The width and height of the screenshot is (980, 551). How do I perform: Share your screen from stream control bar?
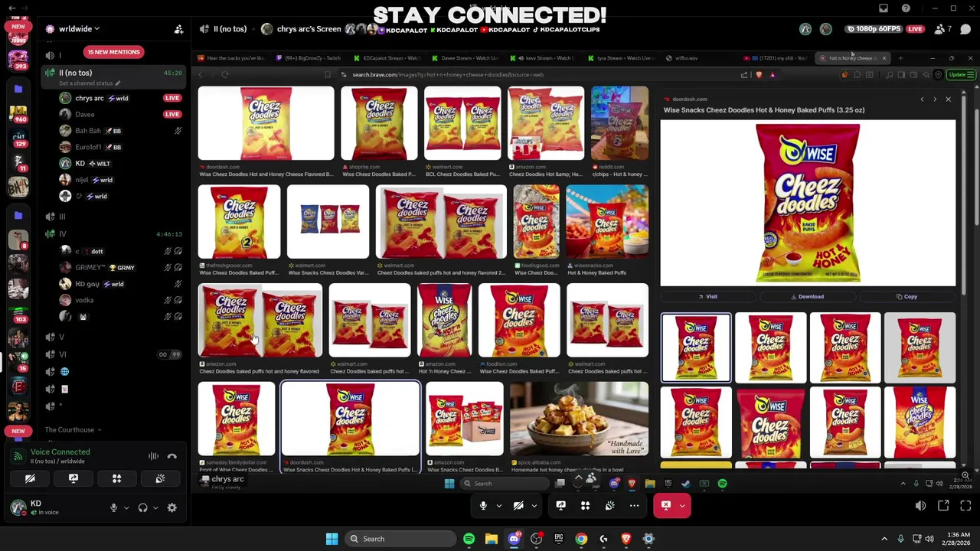click(x=560, y=506)
